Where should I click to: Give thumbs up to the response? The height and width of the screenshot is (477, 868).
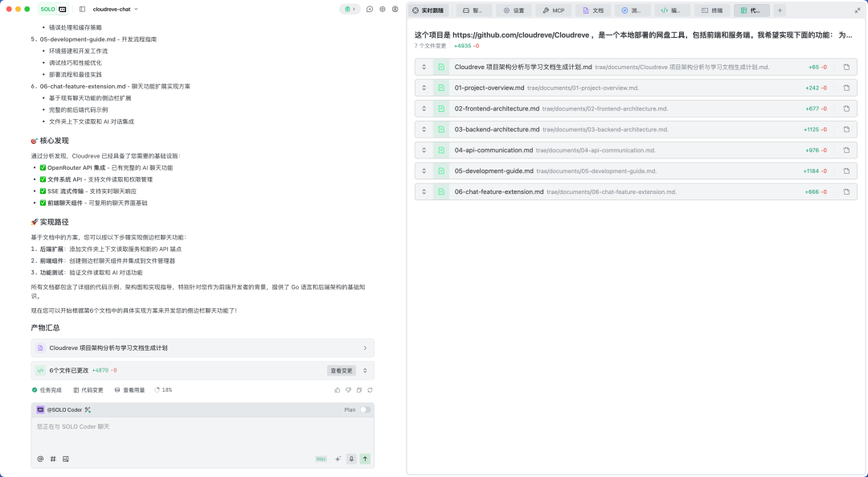337,390
